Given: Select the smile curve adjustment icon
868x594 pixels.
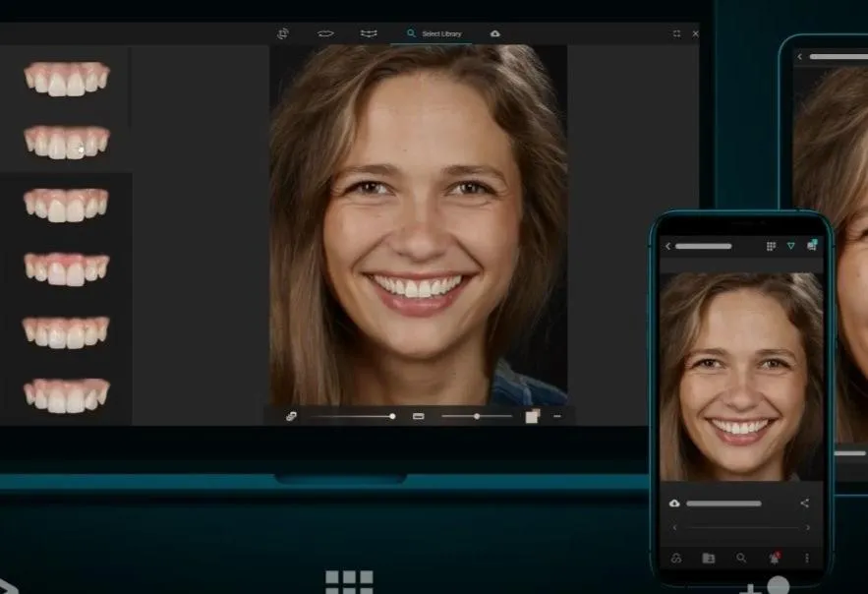Looking at the screenshot, I should click(x=369, y=33).
